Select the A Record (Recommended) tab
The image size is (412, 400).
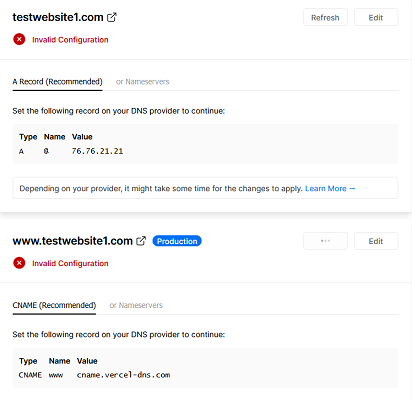pos(57,82)
